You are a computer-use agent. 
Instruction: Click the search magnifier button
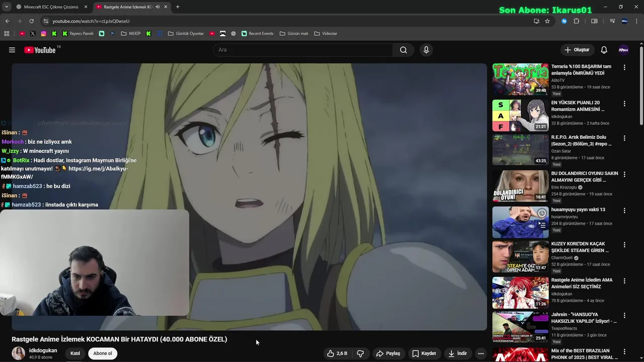[404, 50]
